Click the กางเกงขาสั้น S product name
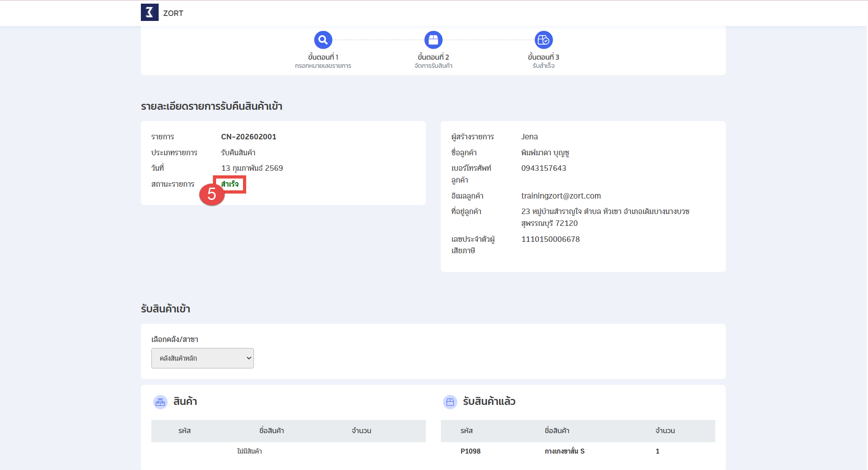Viewport: 868px width, 470px height. (564, 451)
